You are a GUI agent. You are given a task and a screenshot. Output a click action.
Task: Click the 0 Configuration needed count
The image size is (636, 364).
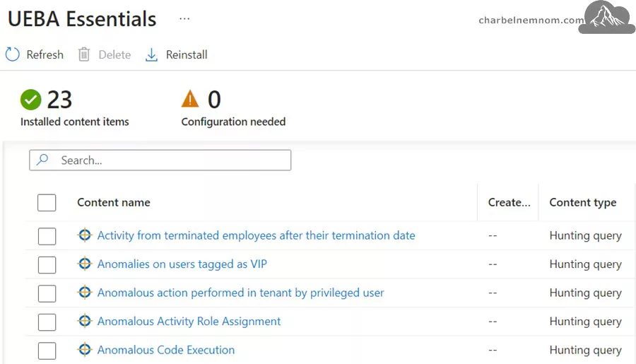tap(214, 100)
